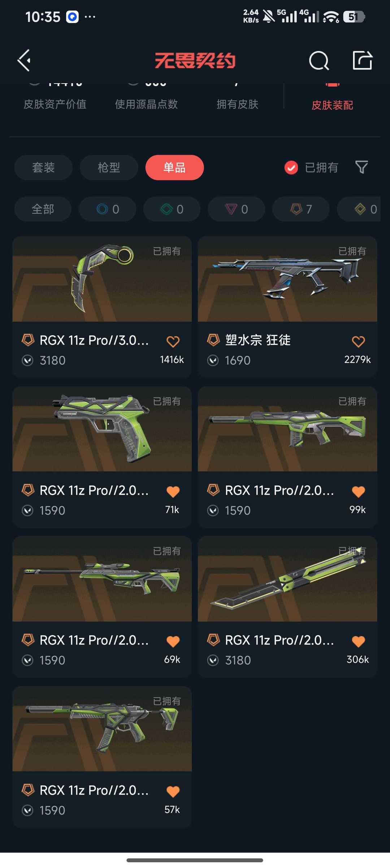This screenshot has height=868, width=390.
Task: Tap the back arrow icon
Action: 24,60
